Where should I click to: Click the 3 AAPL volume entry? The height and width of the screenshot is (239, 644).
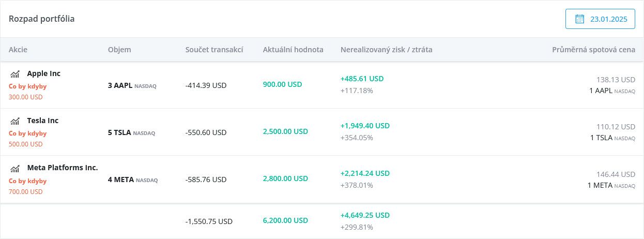(132, 85)
